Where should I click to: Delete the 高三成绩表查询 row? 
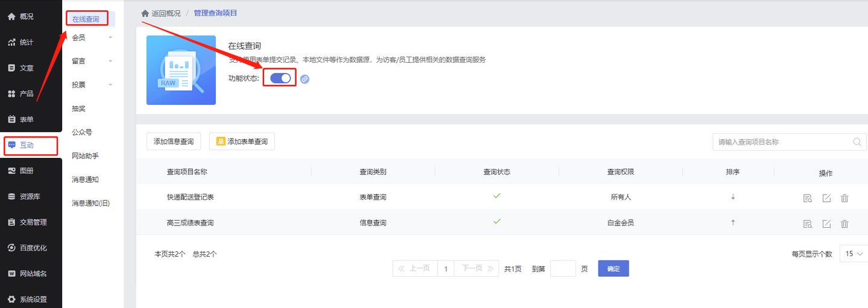(844, 224)
